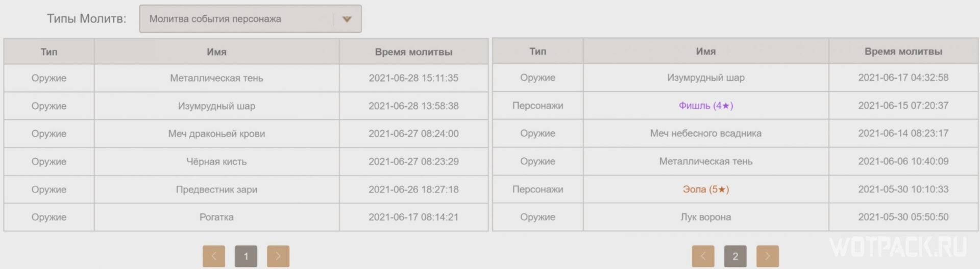Image resolution: width=980 pixels, height=269 pixels.
Task: Click timestamp 2021-06-28 15:11:35
Action: pos(413,78)
